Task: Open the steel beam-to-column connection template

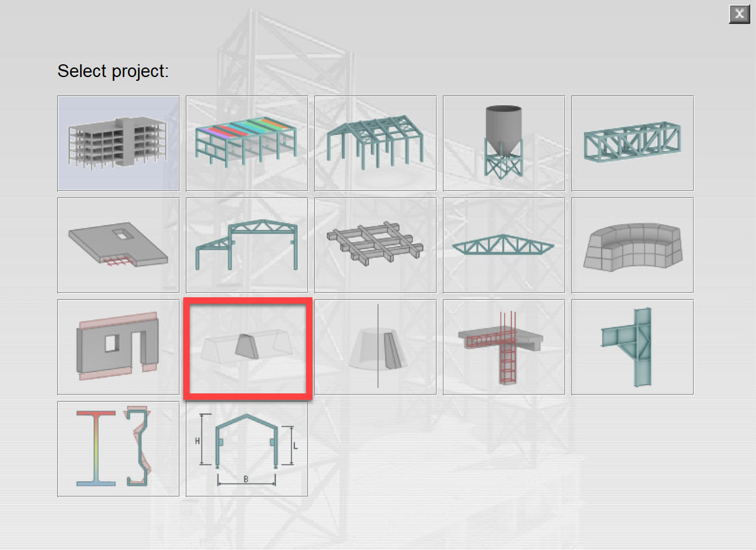Action: tap(632, 346)
